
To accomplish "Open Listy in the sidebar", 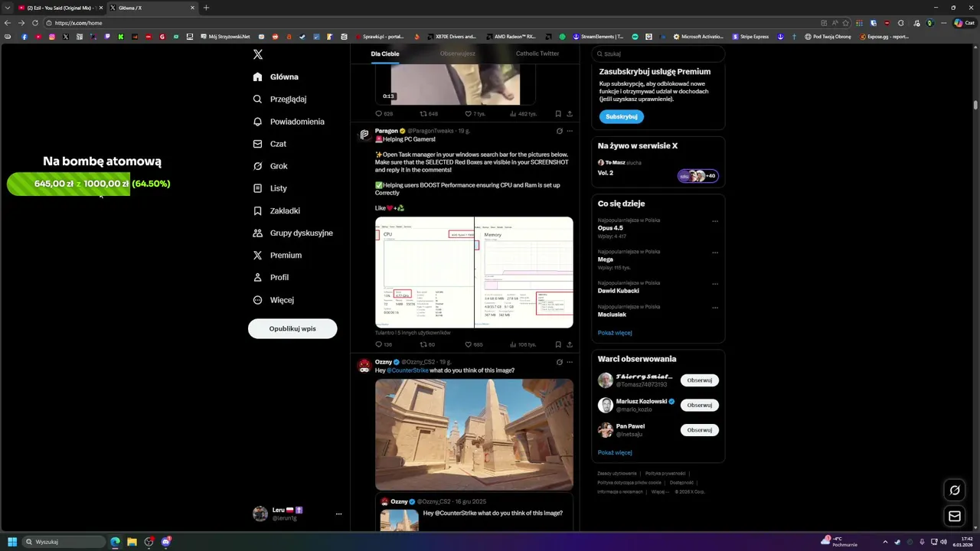I will pos(270,188).
